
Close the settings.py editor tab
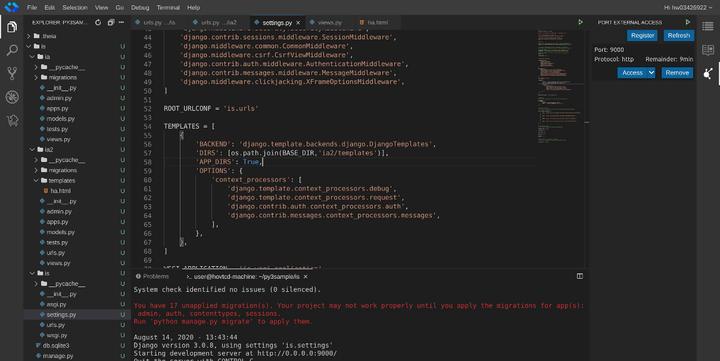click(298, 23)
